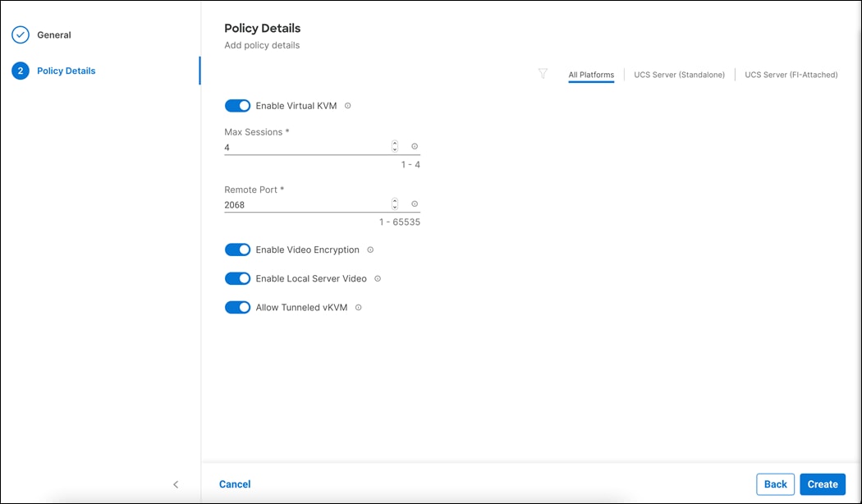Cancel the policy creation
The height and width of the screenshot is (504, 862).
coord(235,483)
